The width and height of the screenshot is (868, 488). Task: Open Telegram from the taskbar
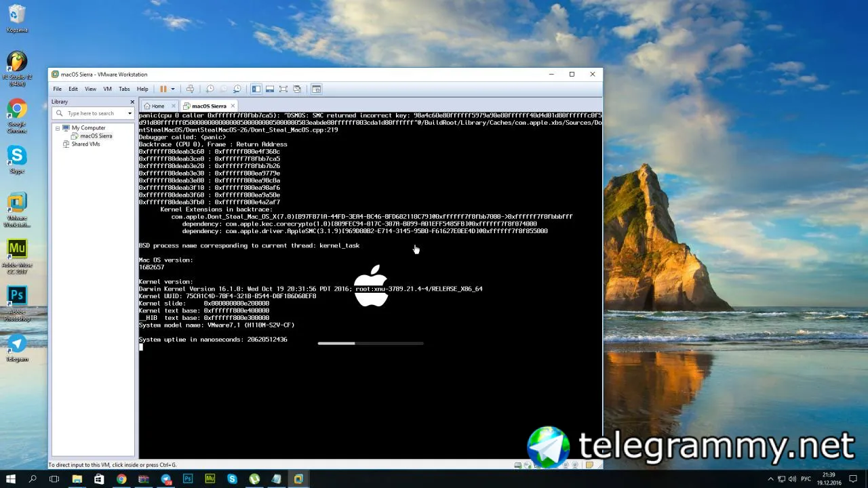[x=165, y=479]
